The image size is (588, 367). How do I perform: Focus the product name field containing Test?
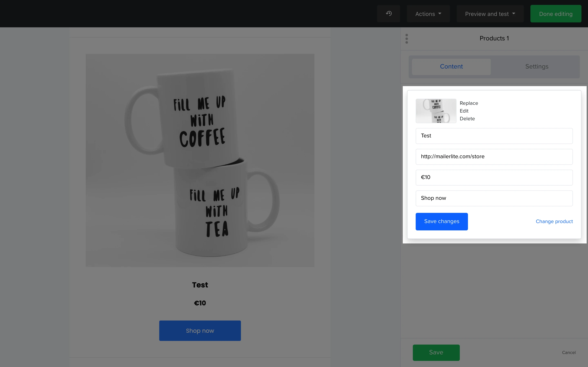coord(494,136)
